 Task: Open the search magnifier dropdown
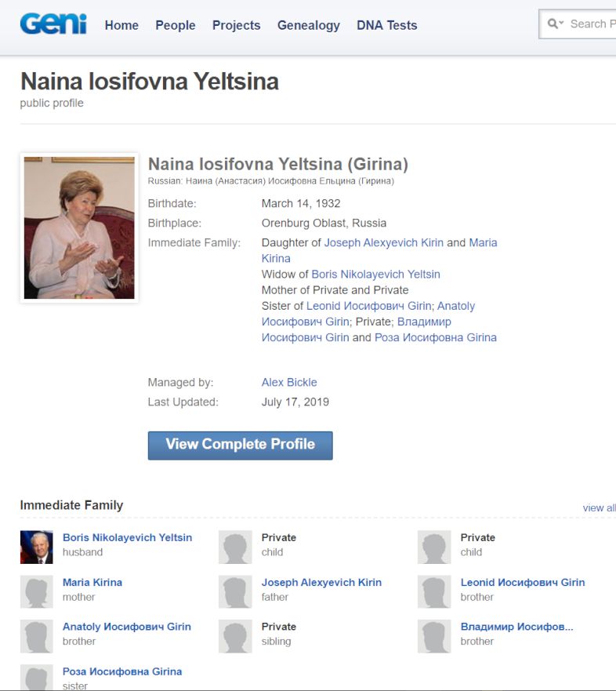(x=556, y=24)
